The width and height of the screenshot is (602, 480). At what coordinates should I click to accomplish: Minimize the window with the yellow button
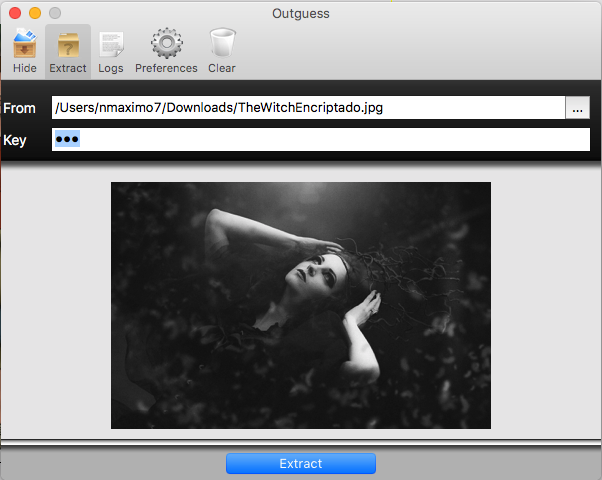click(34, 13)
